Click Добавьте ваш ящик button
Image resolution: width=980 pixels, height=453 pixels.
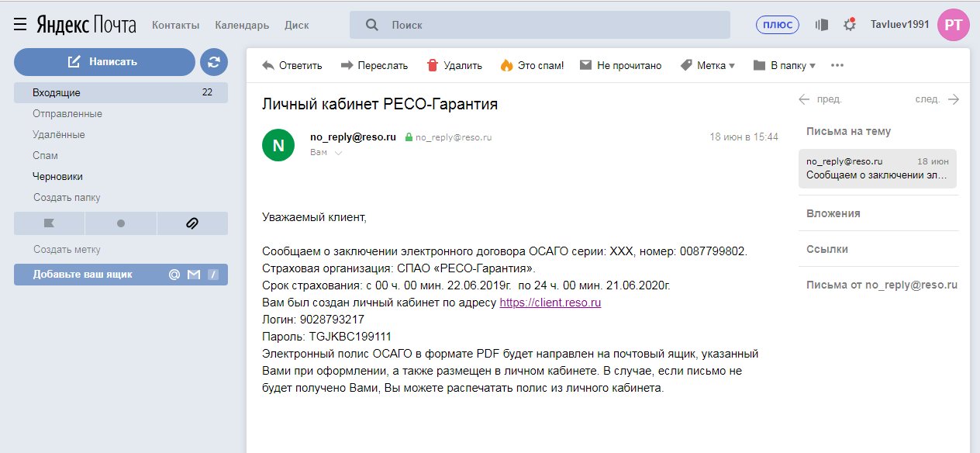(121, 275)
